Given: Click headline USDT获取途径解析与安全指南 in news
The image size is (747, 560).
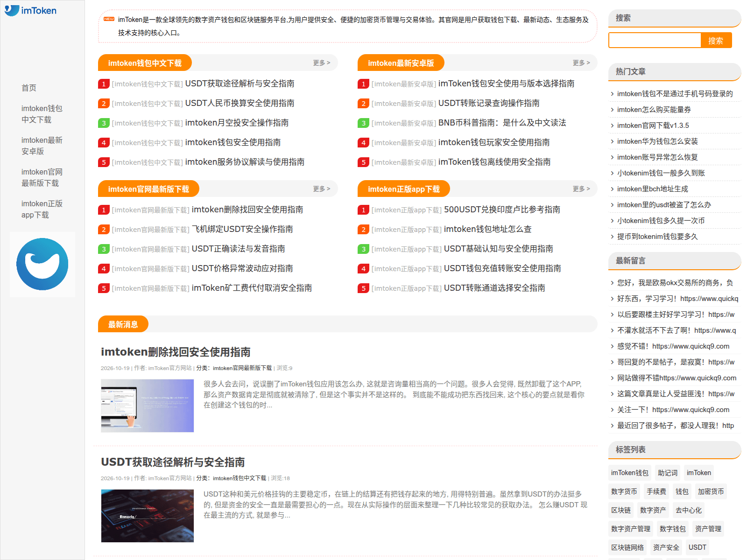Looking at the screenshot, I should pos(173,462).
